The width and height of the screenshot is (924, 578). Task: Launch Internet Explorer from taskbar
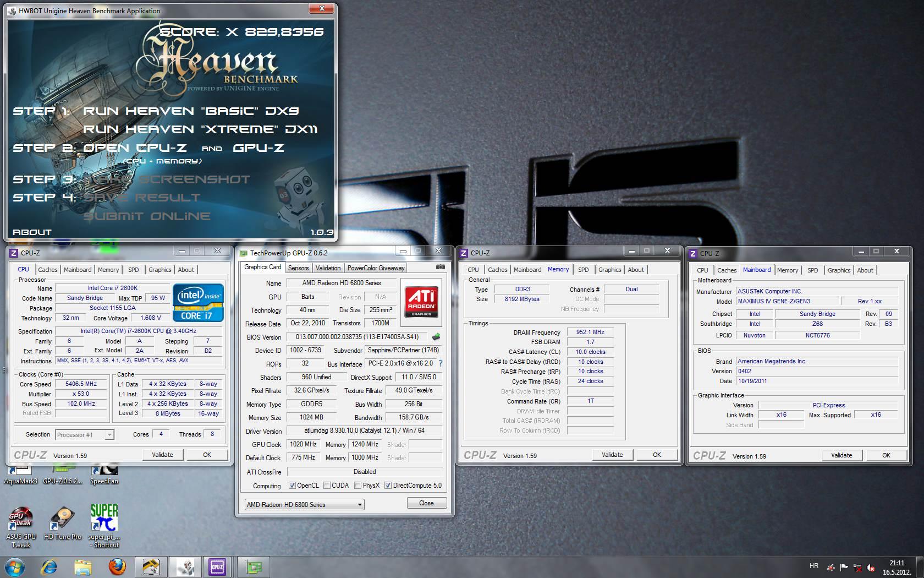pos(49,566)
